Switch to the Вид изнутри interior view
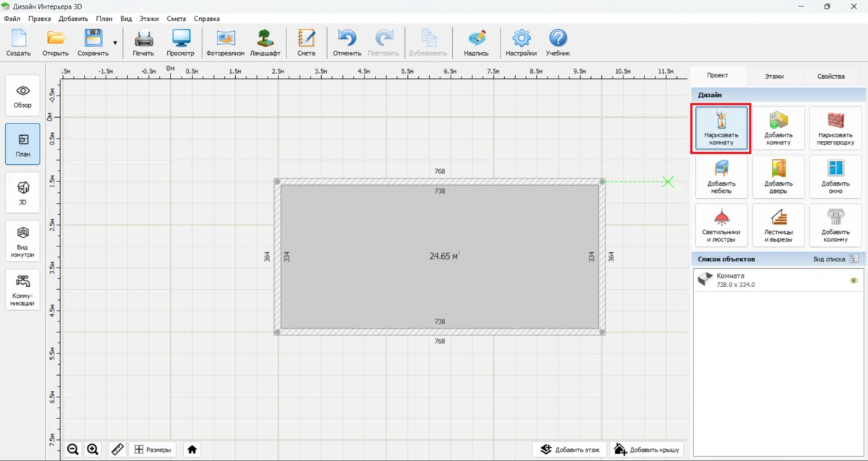The image size is (868, 461). [x=22, y=241]
